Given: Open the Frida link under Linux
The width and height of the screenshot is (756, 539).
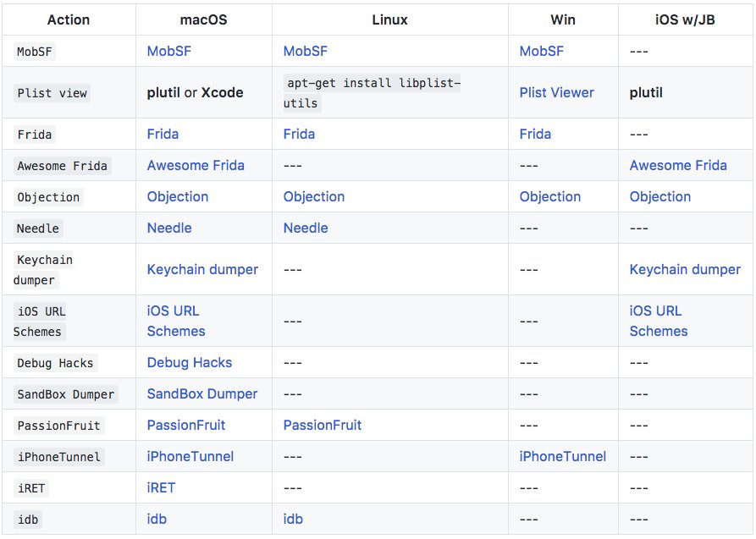Looking at the screenshot, I should (299, 134).
